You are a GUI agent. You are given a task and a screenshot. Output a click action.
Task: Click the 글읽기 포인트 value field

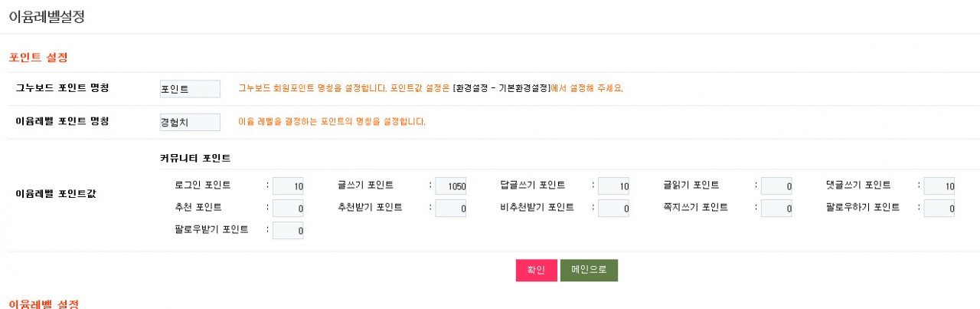[x=776, y=186]
